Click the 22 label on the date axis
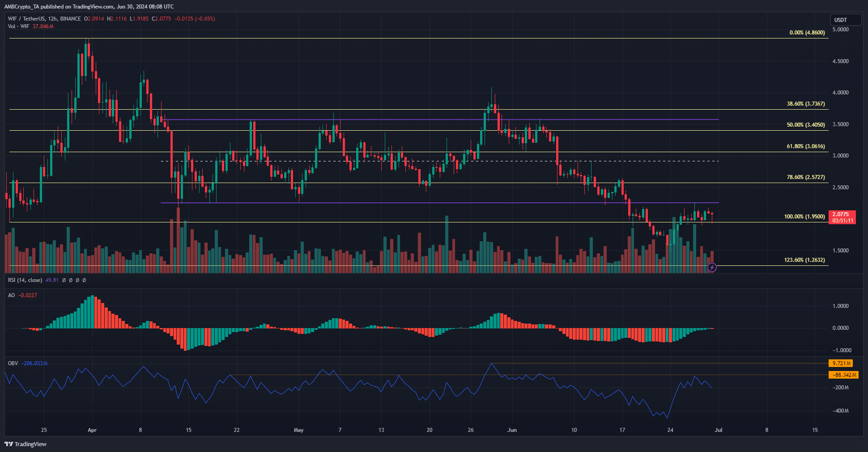The image size is (868, 452). coord(237,430)
